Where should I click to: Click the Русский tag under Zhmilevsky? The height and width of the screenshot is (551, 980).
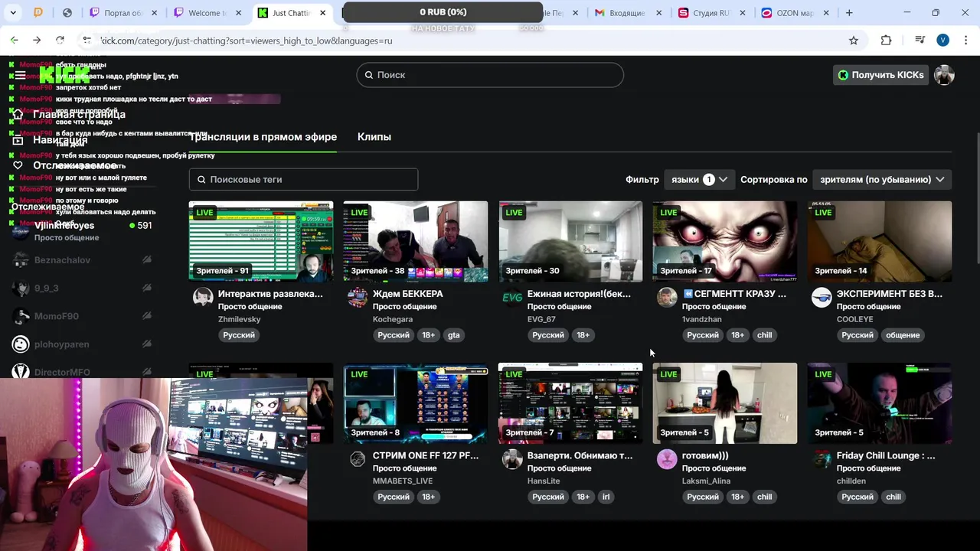pos(239,335)
